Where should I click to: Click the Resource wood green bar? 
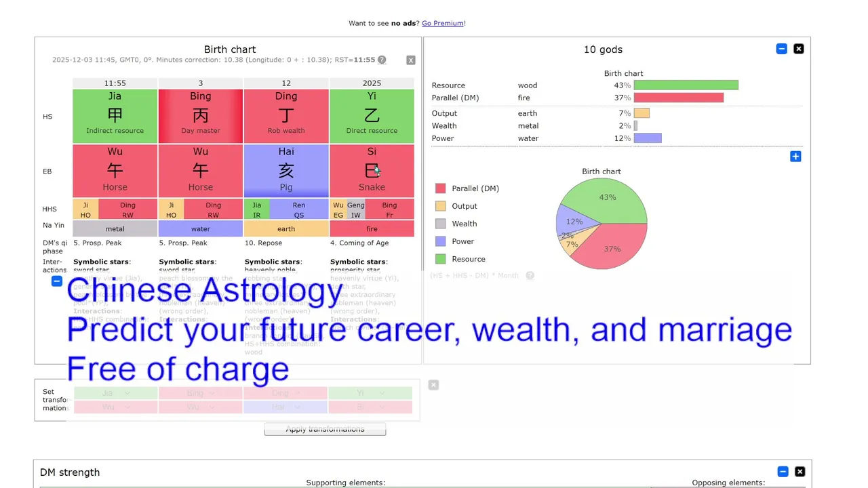[x=686, y=85]
